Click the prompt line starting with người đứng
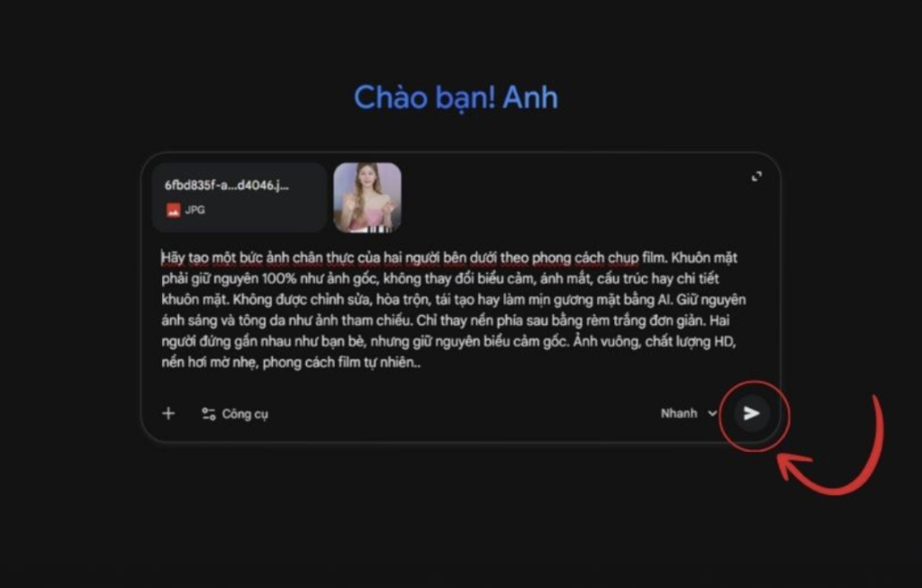Viewport: 922px width, 588px height. click(x=448, y=341)
